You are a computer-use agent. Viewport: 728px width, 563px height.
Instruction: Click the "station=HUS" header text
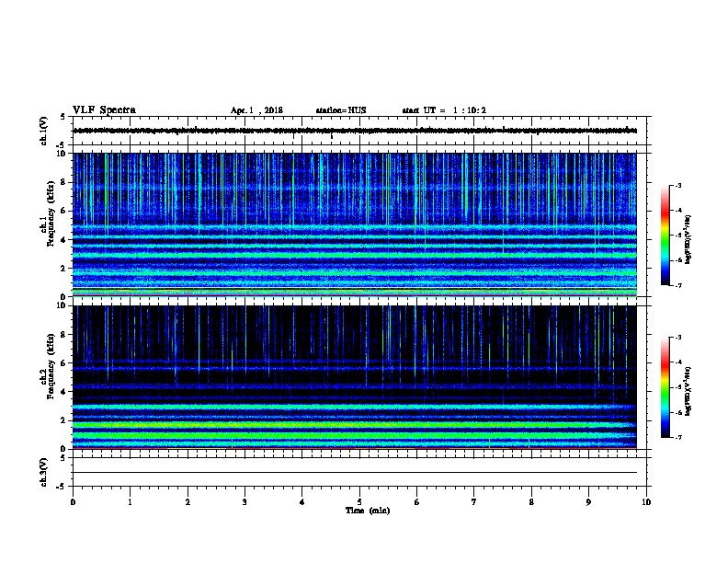[341, 110]
